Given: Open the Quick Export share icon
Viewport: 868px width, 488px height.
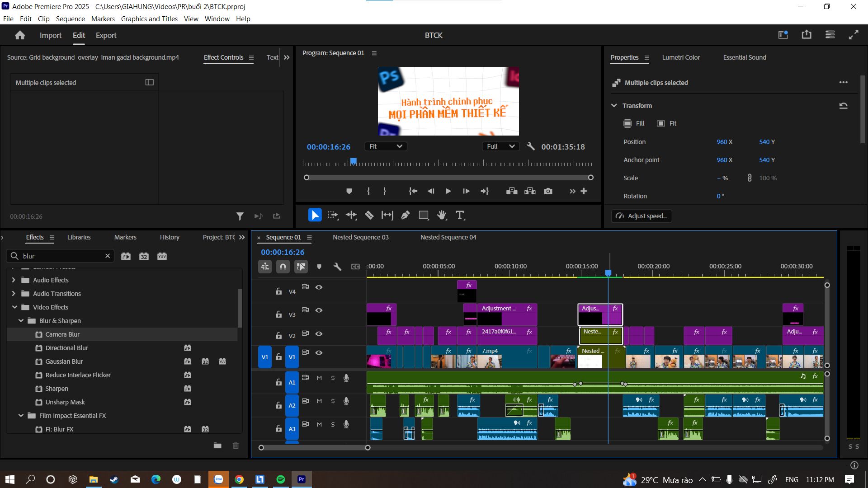Looking at the screenshot, I should click(807, 35).
